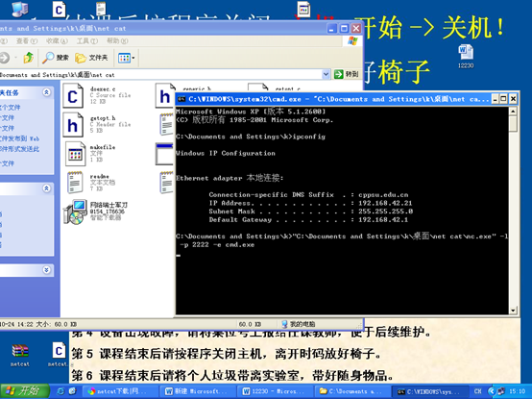Open the 开始 Start button

[24, 391]
